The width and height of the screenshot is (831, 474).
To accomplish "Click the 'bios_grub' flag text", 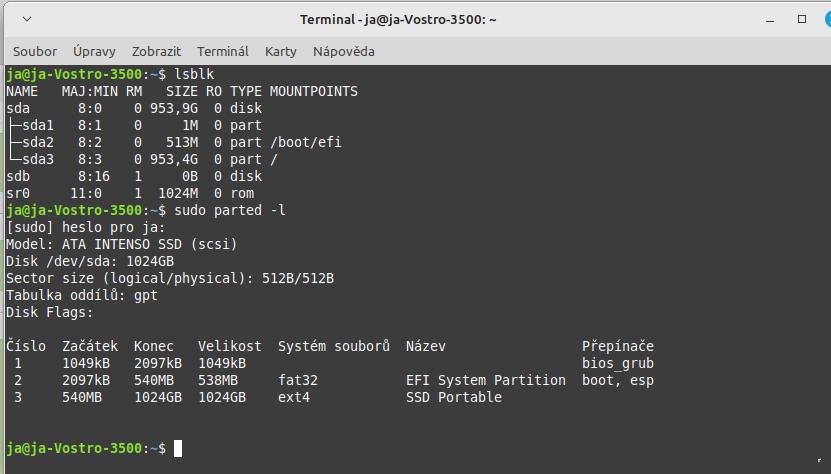I will 618,363.
